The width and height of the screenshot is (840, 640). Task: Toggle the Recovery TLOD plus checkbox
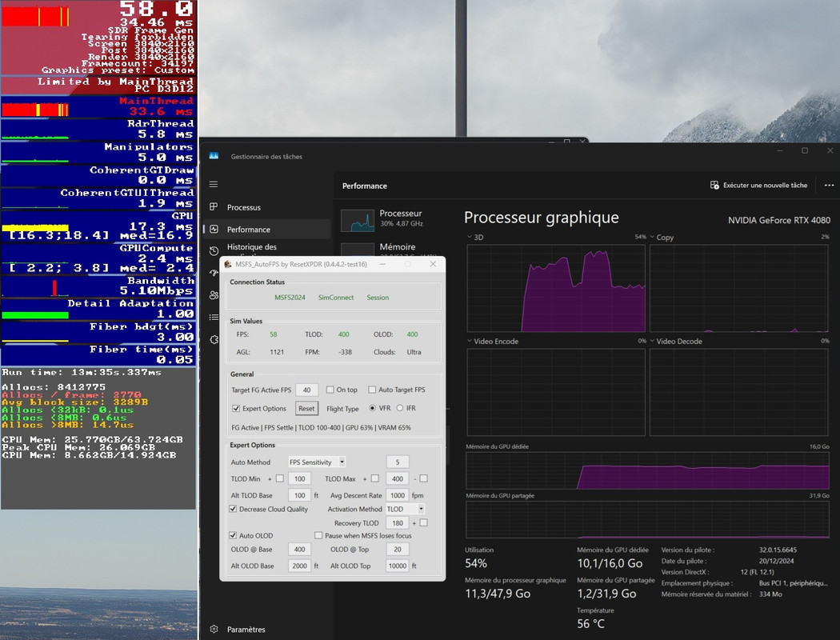pyautogui.click(x=424, y=522)
